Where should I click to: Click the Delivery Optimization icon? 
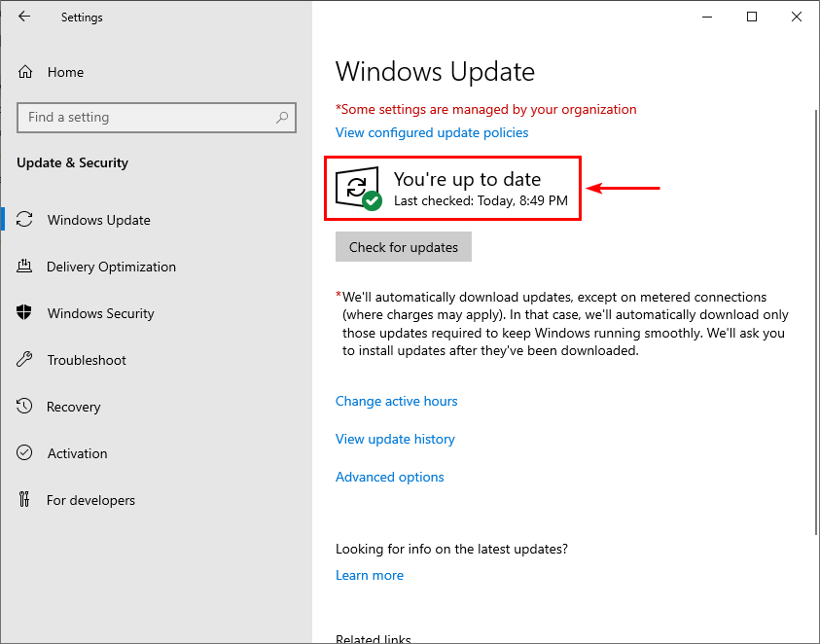pyautogui.click(x=24, y=266)
